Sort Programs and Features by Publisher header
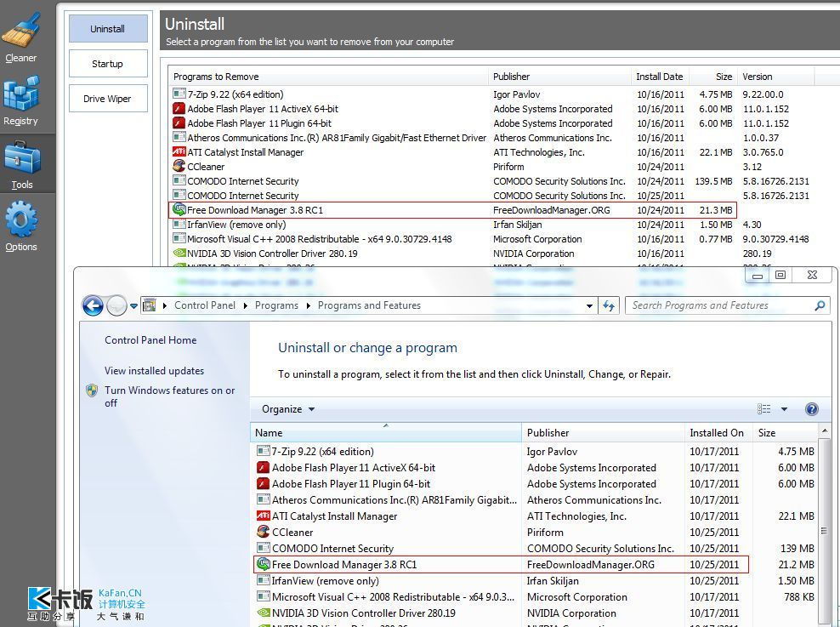The width and height of the screenshot is (840, 627). [x=603, y=433]
